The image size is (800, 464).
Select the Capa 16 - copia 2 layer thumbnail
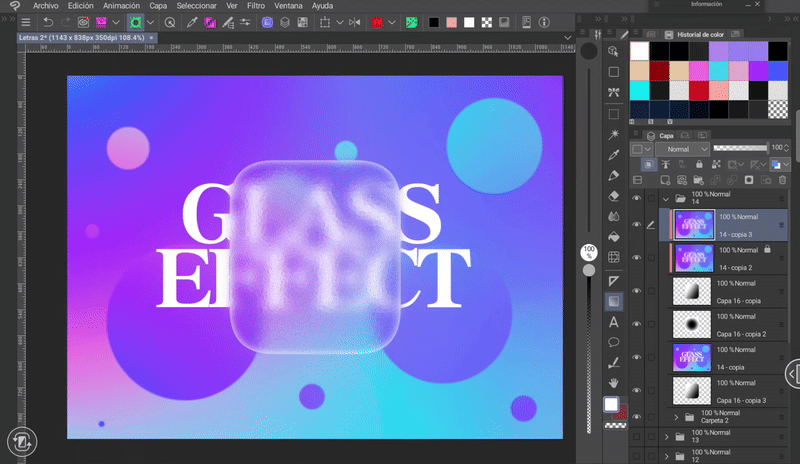click(692, 324)
